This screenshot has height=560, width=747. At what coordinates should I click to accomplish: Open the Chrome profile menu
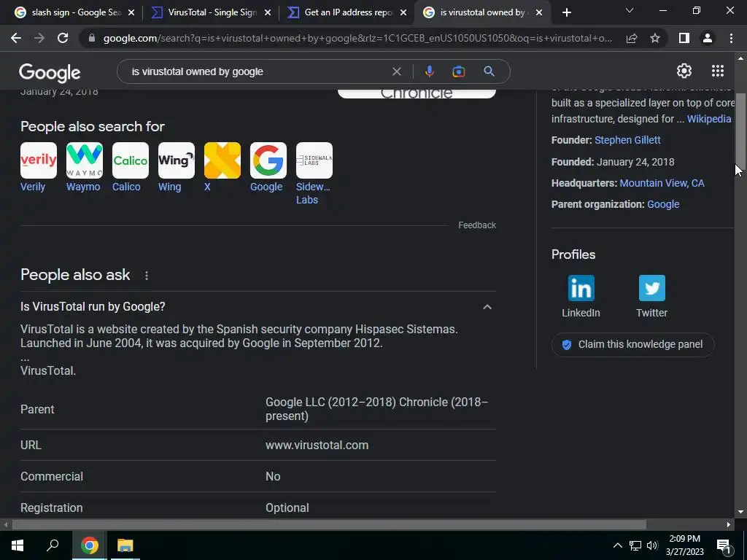tap(708, 38)
